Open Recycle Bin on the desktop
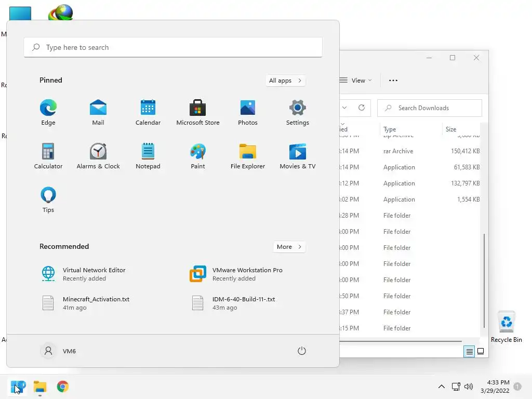The width and height of the screenshot is (532, 399). pos(506,327)
